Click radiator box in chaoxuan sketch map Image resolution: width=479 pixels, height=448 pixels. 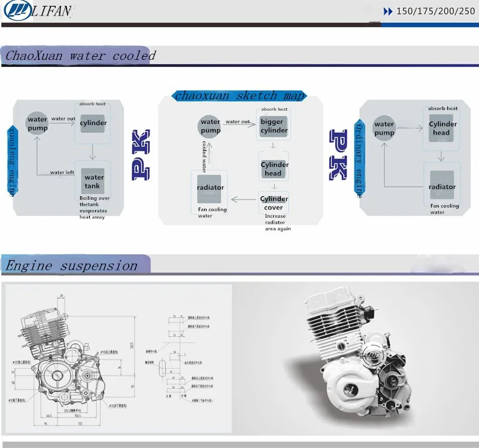tap(210, 189)
